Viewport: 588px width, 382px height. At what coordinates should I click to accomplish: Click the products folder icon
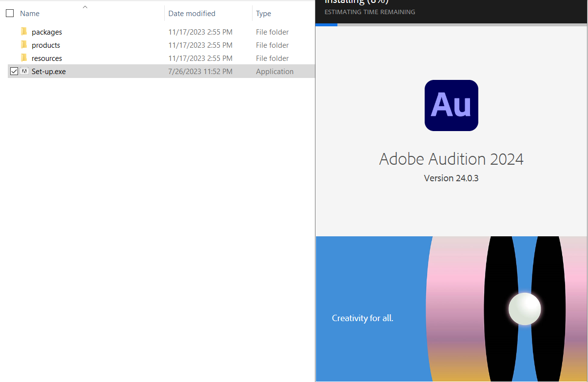tap(24, 45)
